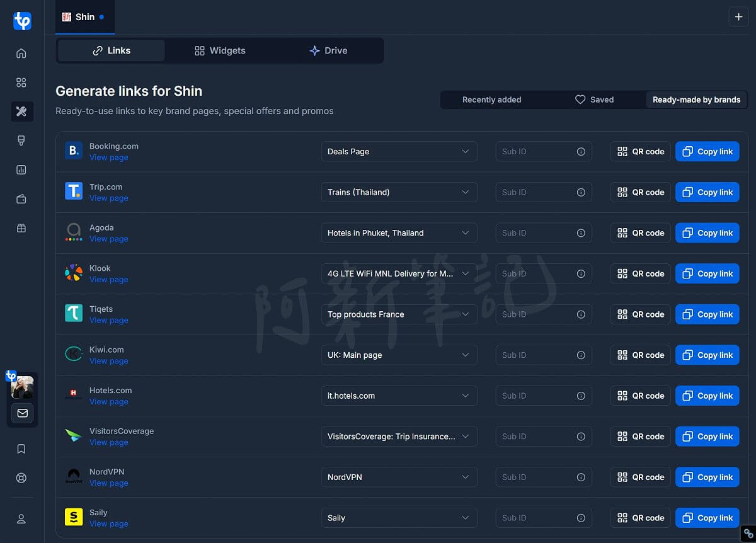The width and height of the screenshot is (756, 543).
Task: Copy link for Agoda
Action: click(x=707, y=233)
